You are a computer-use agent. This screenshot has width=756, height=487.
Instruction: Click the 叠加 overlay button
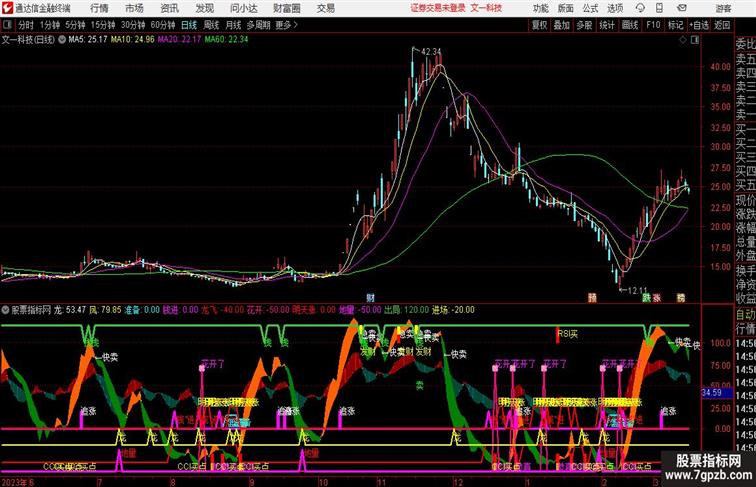(x=562, y=25)
